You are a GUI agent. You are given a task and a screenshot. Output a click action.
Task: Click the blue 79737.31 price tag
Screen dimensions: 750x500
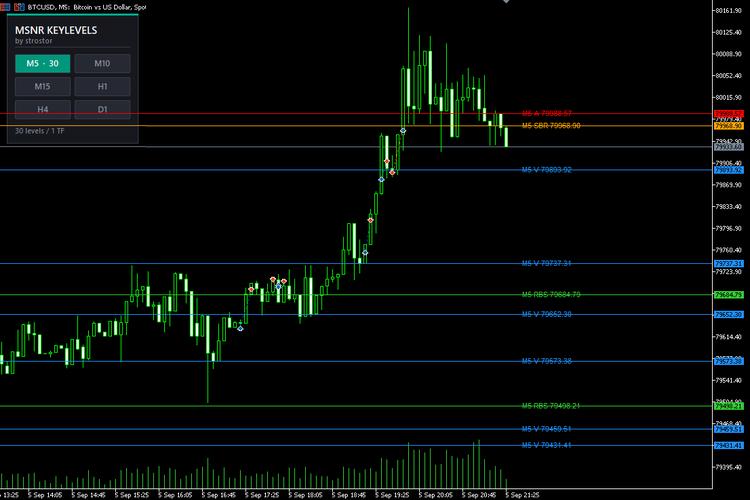click(x=728, y=264)
